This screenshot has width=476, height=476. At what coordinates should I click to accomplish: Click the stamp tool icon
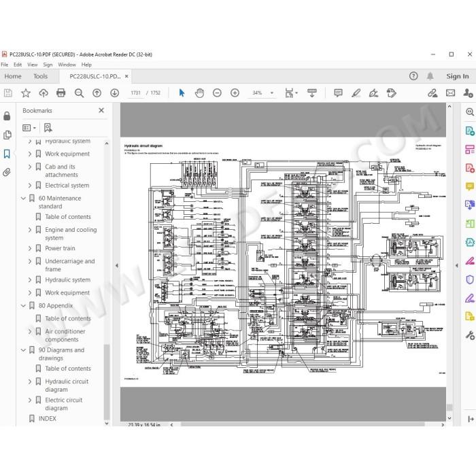[x=391, y=93]
